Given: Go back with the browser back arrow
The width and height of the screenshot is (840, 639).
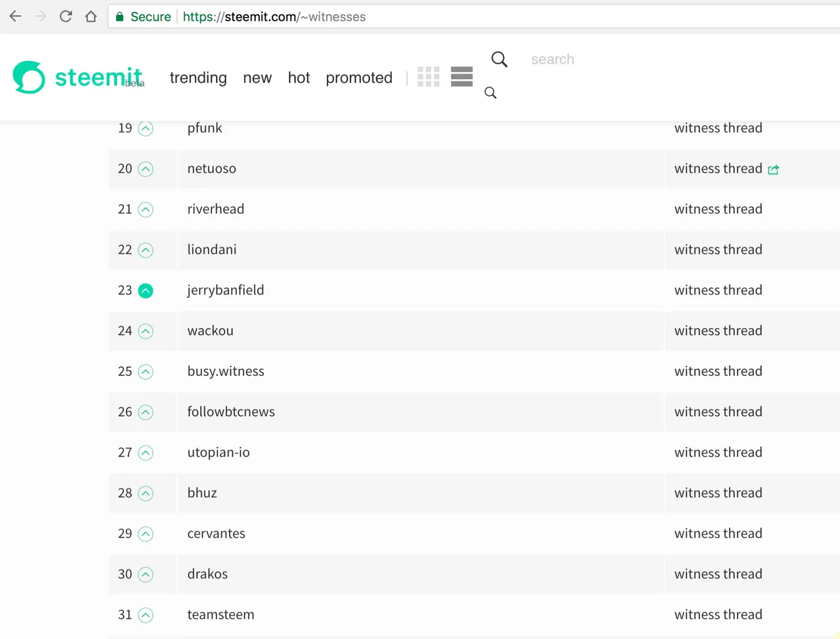Looking at the screenshot, I should (x=16, y=16).
